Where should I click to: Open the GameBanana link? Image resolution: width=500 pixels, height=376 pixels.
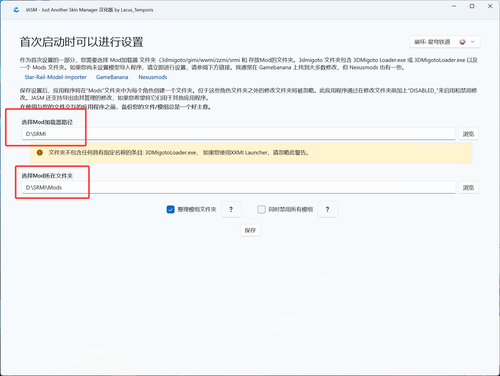[x=112, y=77]
